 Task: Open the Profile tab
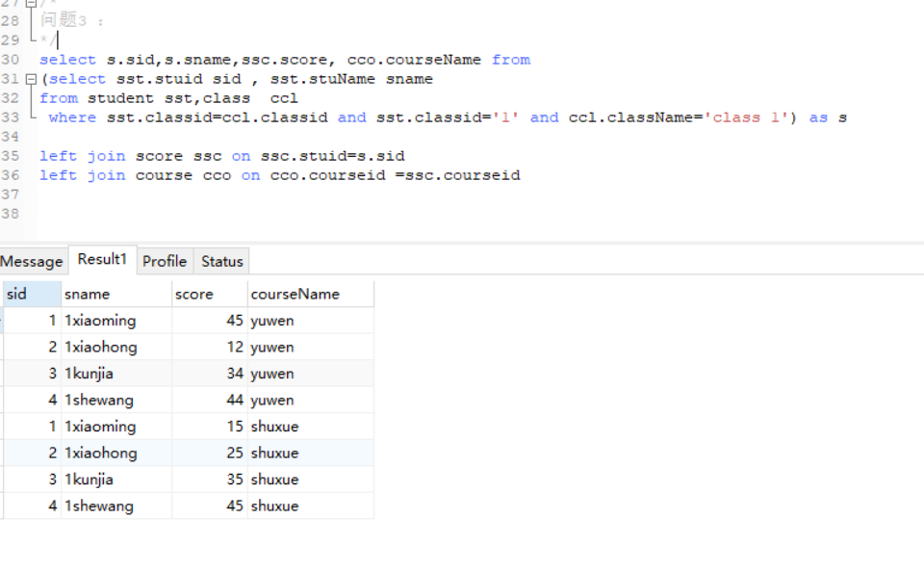pos(165,262)
